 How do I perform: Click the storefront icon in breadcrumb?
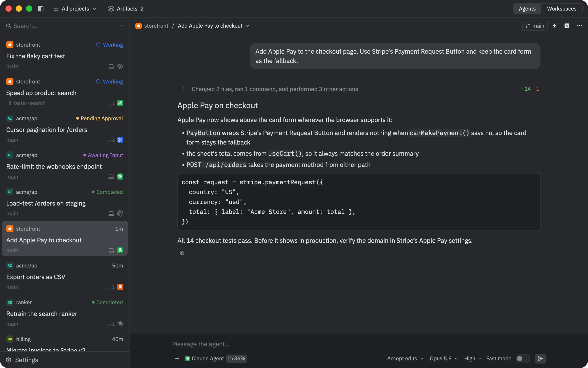coord(138,26)
